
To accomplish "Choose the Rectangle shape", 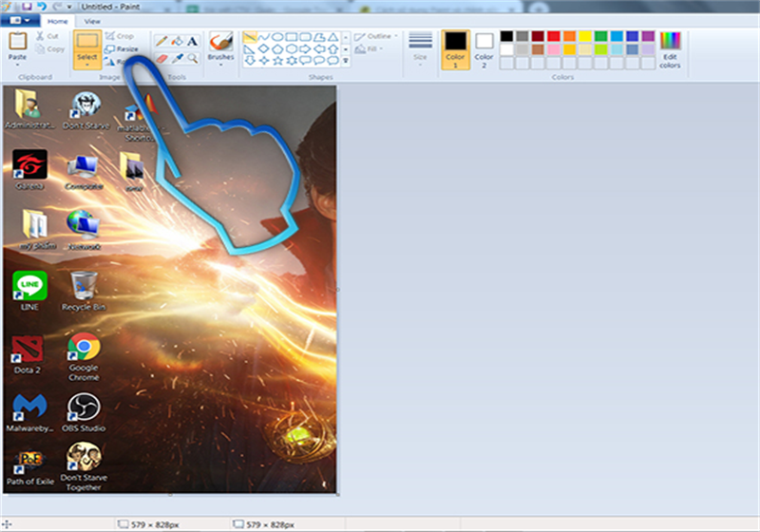I will [x=292, y=37].
